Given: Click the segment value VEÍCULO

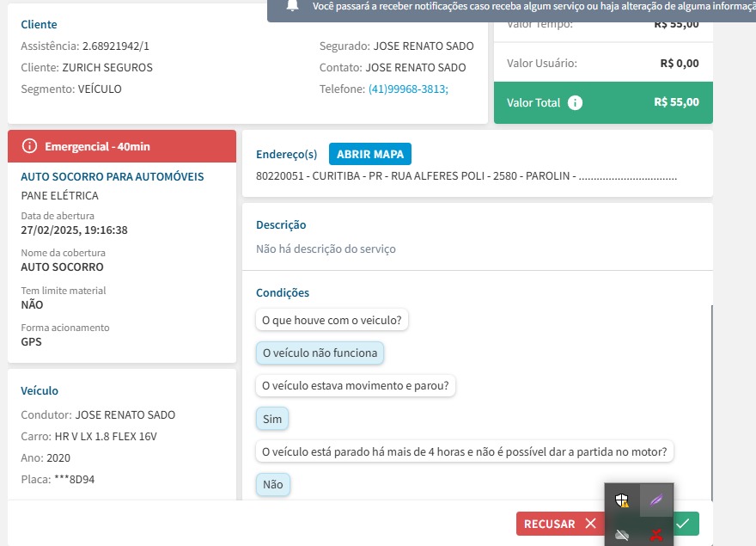Looking at the screenshot, I should point(100,89).
